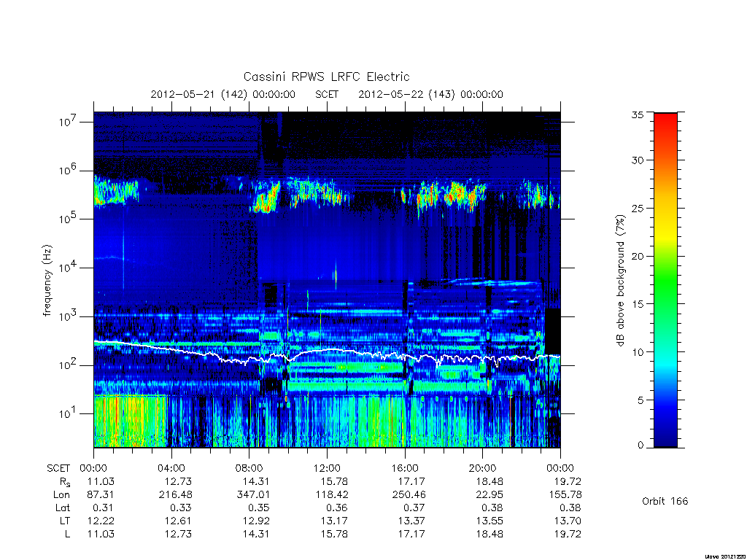Click the 04:00 SCET time tick label
Viewport: 747px width, 560px height.
(171, 468)
